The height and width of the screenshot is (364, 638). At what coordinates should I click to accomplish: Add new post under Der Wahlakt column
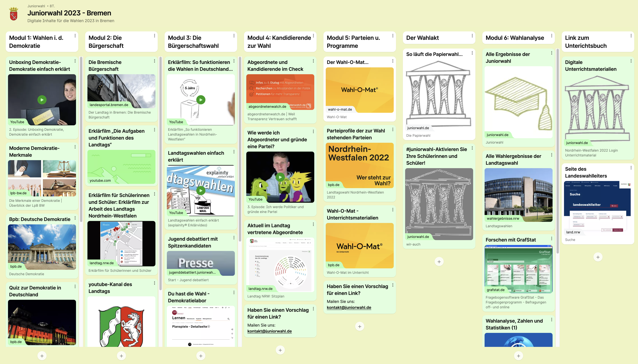click(x=439, y=262)
